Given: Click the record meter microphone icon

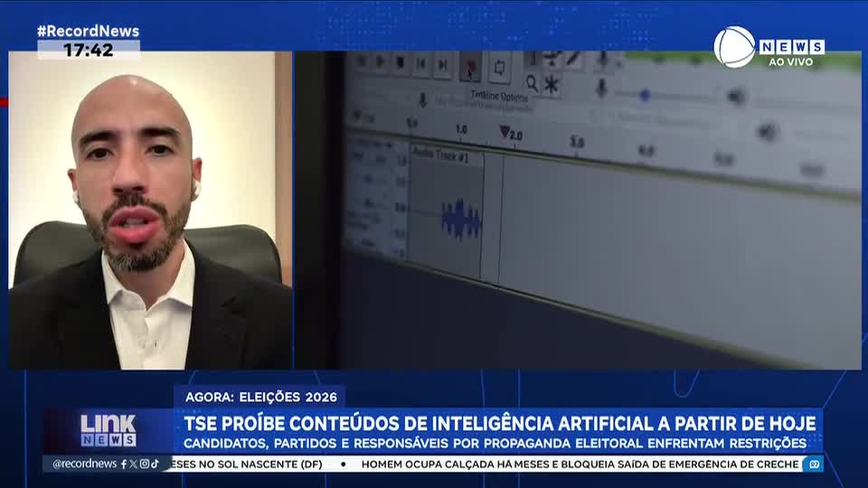Looking at the screenshot, I should 603,61.
